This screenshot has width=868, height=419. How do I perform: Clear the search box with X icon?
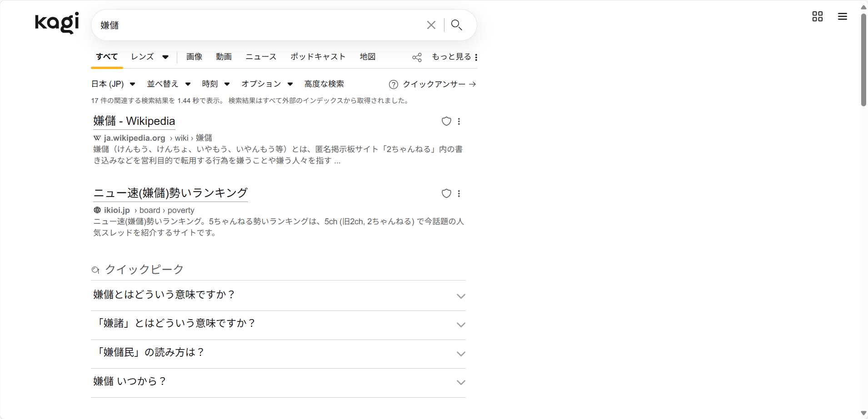click(431, 25)
